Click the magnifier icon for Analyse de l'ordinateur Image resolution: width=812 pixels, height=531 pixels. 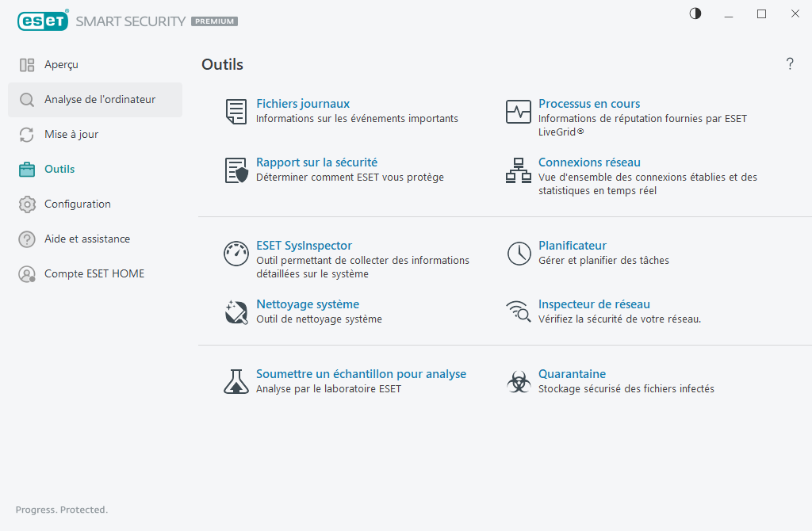pos(27,99)
